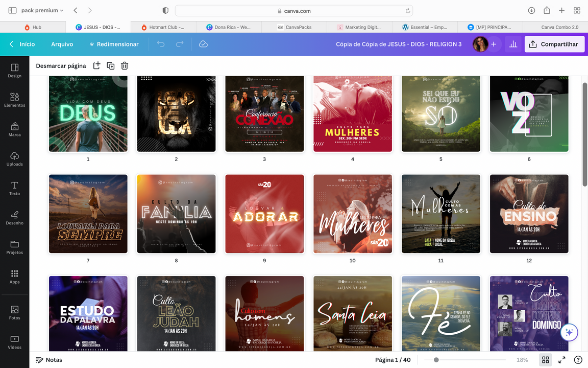Viewport: 588px width, 368px height.
Task: Open the Elementos panel in sidebar
Action: [14, 100]
